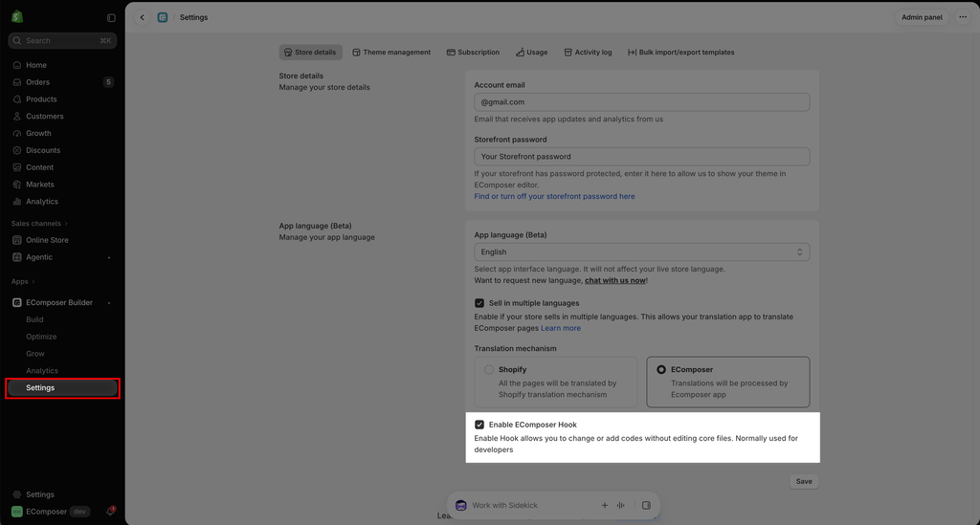Image resolution: width=980 pixels, height=525 pixels.
Task: Click the Discounts percent icon
Action: pos(17,150)
